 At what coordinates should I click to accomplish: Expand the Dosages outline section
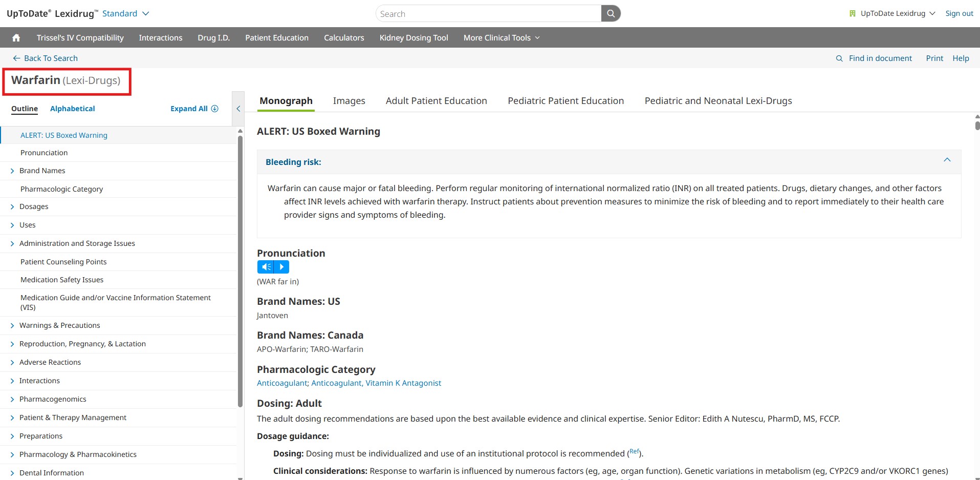pos(12,207)
